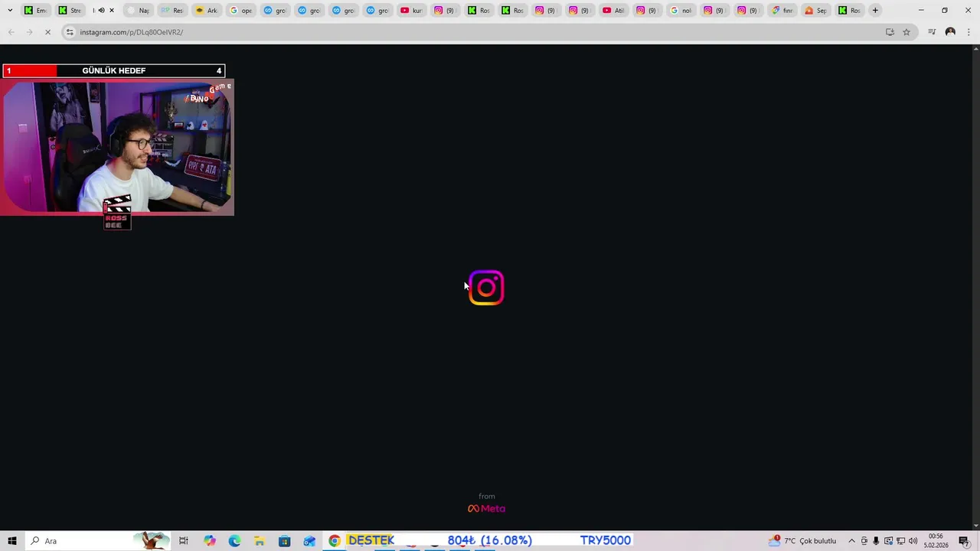
Task: Open the Windows notification center
Action: click(x=964, y=541)
